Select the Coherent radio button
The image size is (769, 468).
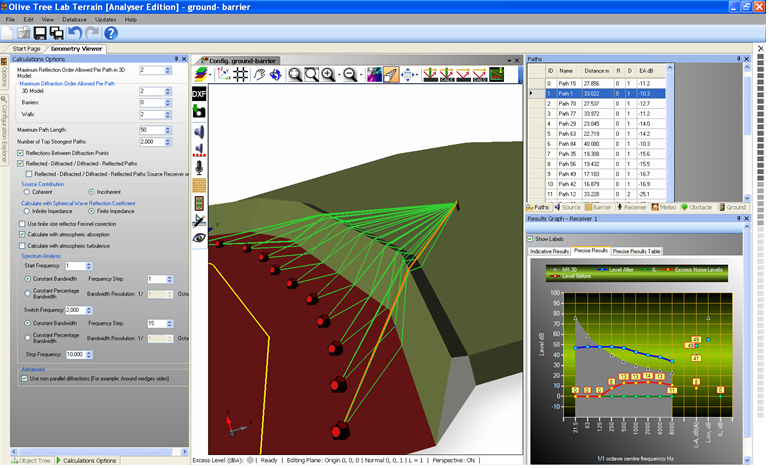click(26, 192)
